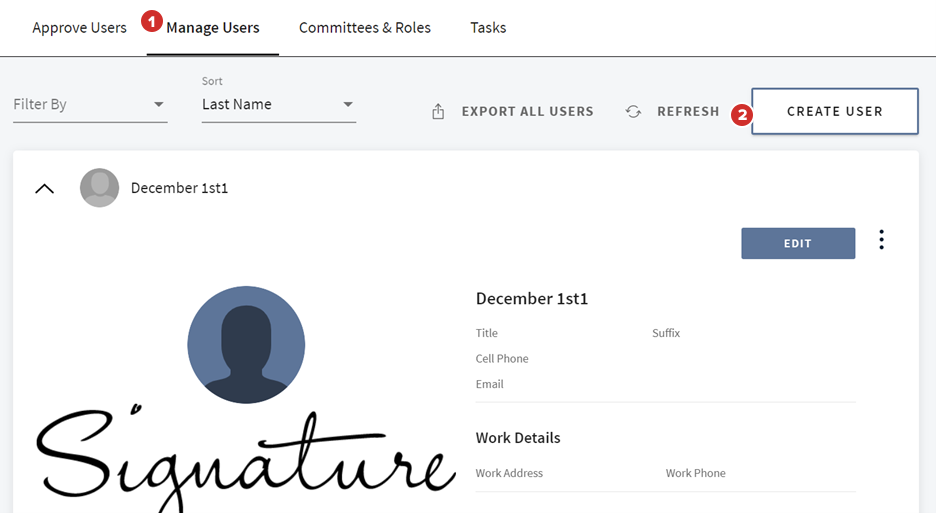Image resolution: width=936 pixels, height=513 pixels.
Task: Go to the Committees & Roles tab
Action: click(x=364, y=28)
